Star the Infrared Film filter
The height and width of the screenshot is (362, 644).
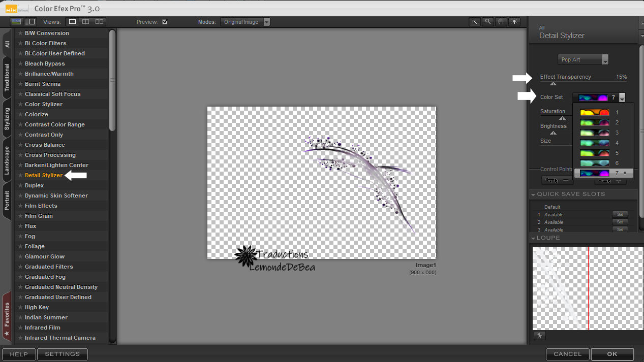[x=20, y=327]
